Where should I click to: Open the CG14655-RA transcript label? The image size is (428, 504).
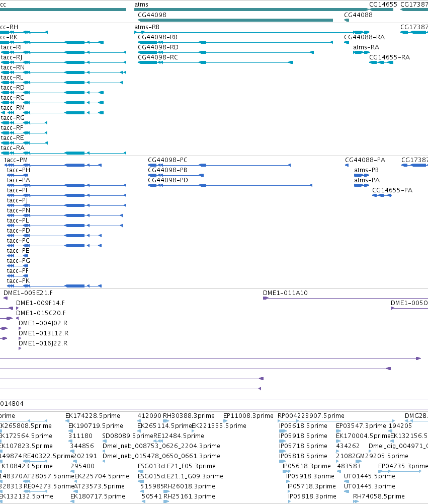(x=389, y=57)
